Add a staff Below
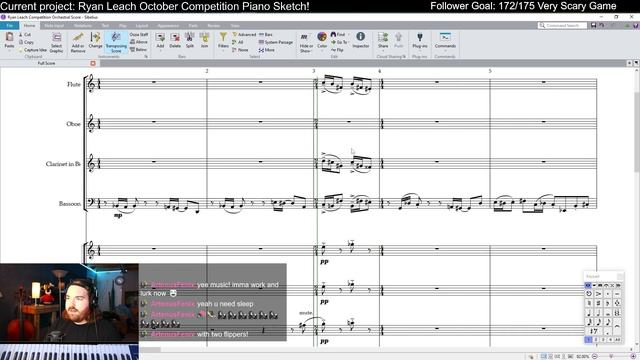The height and width of the screenshot is (360, 640). click(138, 50)
